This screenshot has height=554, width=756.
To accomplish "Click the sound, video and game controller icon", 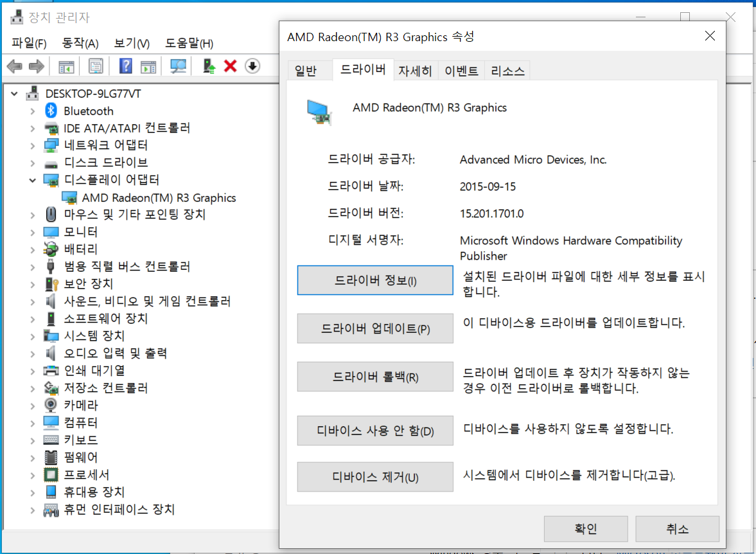I will tap(51, 301).
